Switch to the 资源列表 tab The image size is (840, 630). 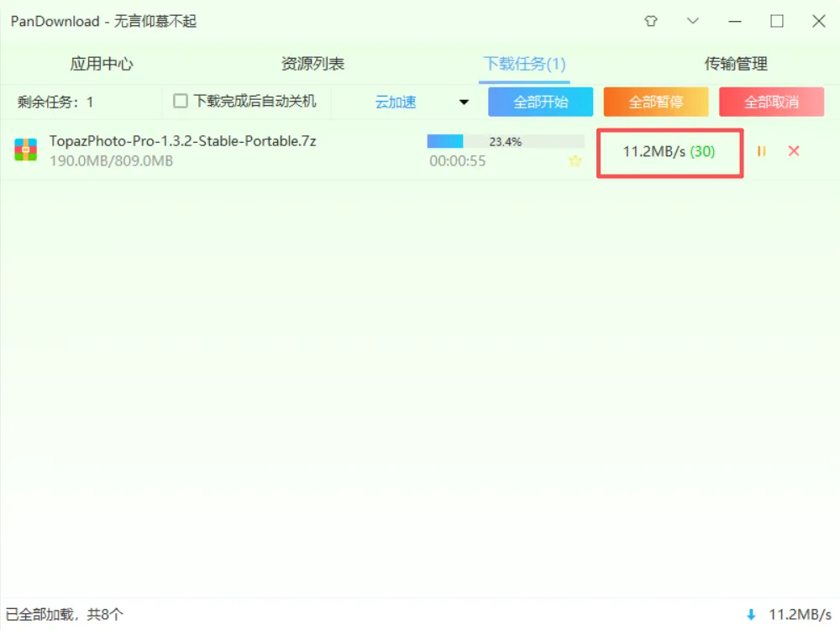[312, 64]
